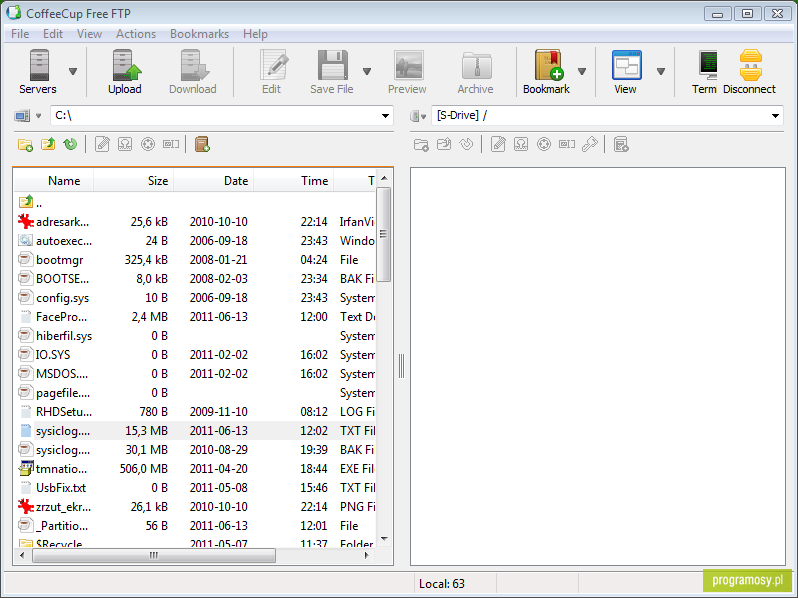Open the local path C:\ dropdown
Viewport: 798px width, 598px height.
pyautogui.click(x=385, y=116)
